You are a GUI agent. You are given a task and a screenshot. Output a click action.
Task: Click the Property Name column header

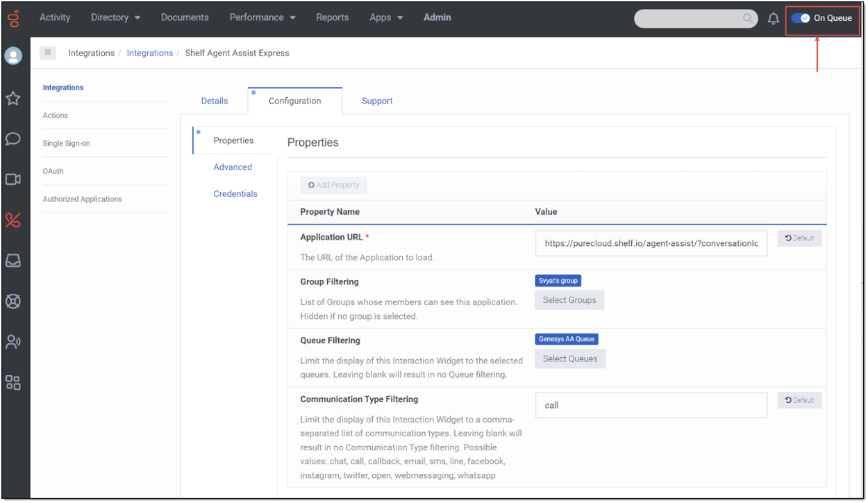[x=330, y=211]
